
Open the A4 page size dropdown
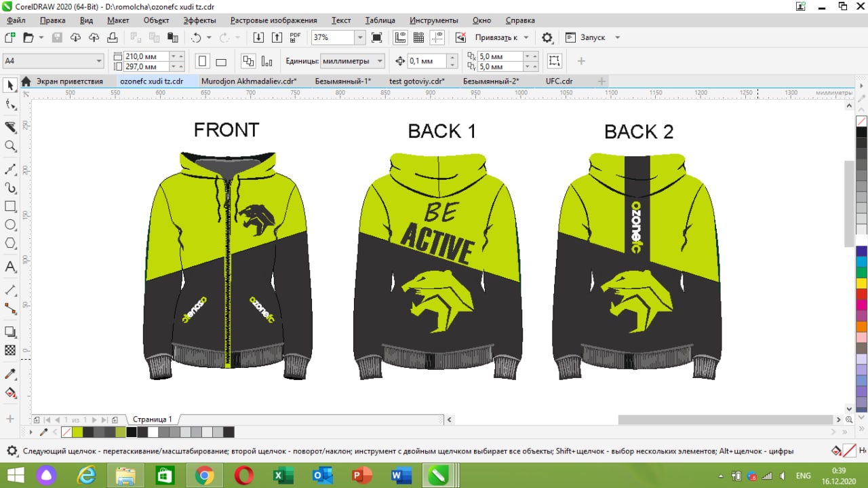[x=99, y=61]
